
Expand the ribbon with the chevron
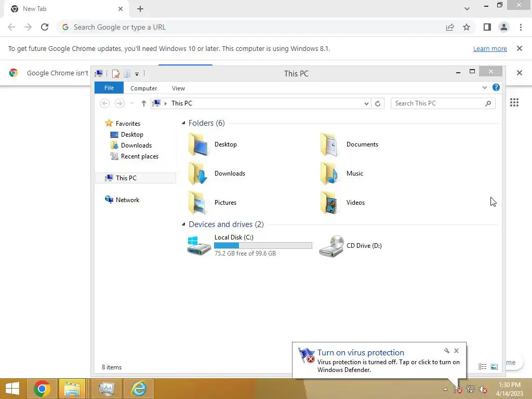tap(485, 87)
